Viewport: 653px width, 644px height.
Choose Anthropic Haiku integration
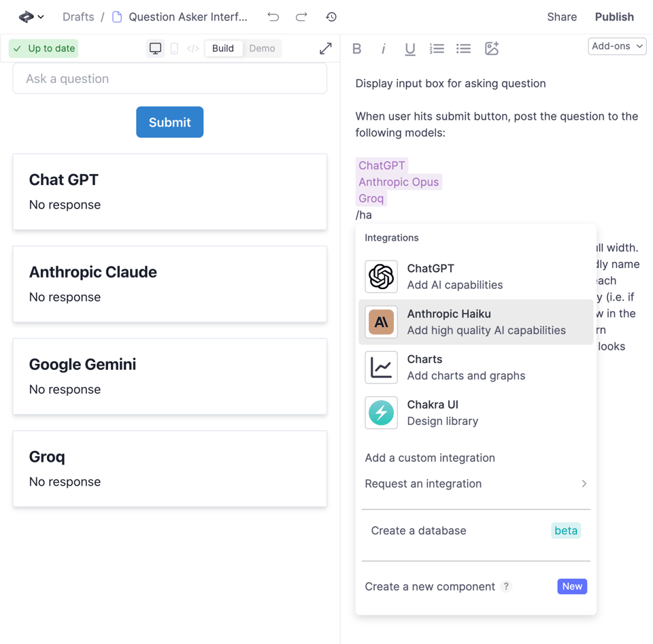[x=476, y=322]
